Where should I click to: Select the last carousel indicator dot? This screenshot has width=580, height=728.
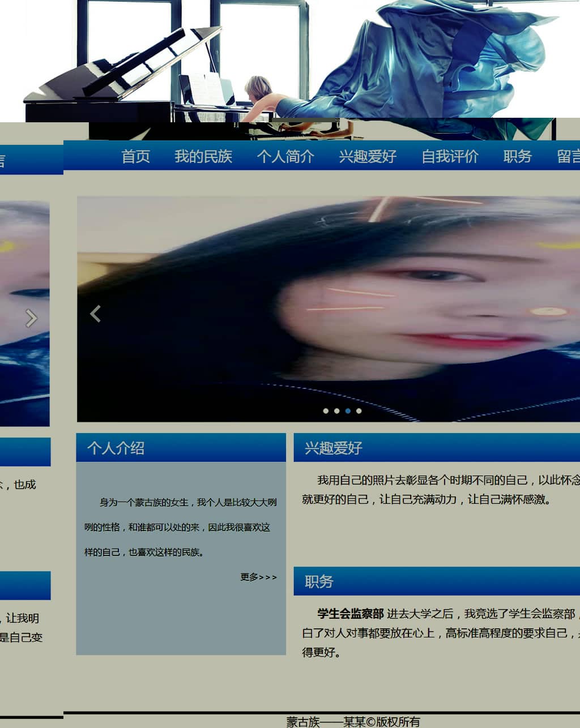359,411
